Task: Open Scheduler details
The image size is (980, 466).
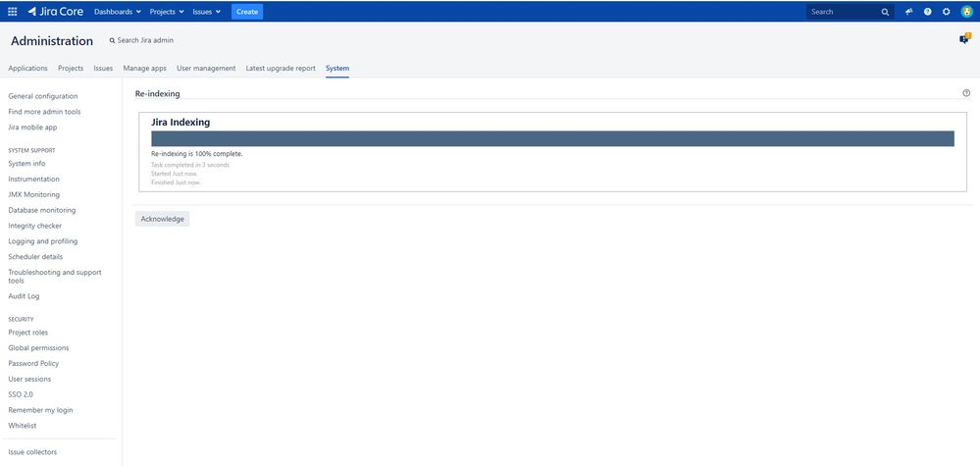Action: tap(35, 257)
